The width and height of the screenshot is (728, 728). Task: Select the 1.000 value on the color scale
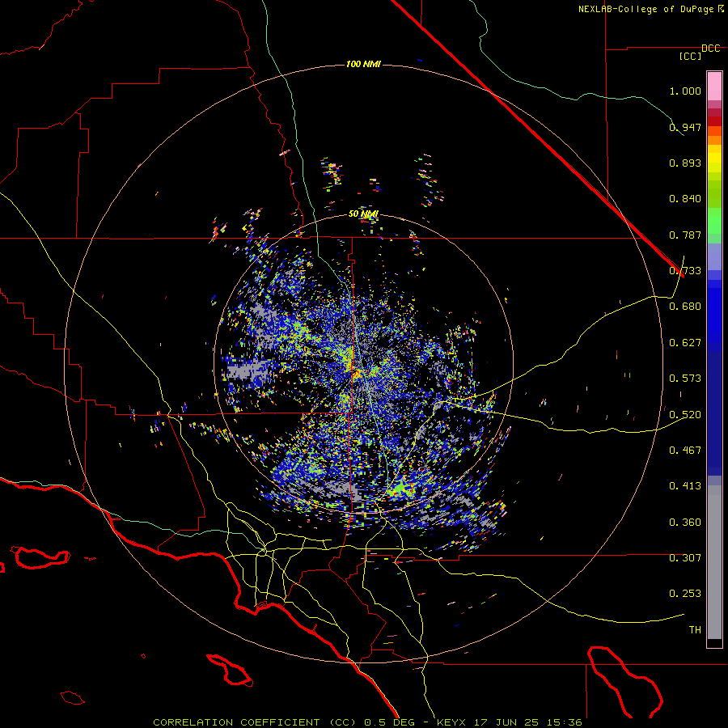[x=685, y=91]
